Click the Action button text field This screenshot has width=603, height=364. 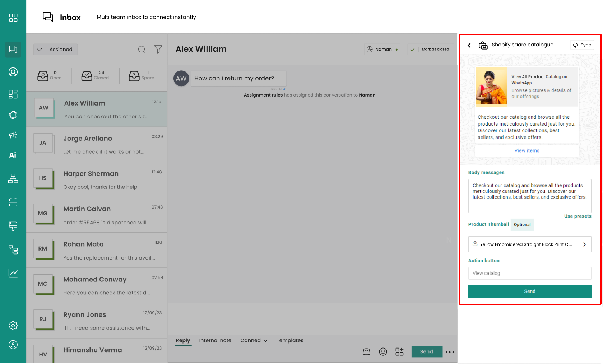pos(529,273)
